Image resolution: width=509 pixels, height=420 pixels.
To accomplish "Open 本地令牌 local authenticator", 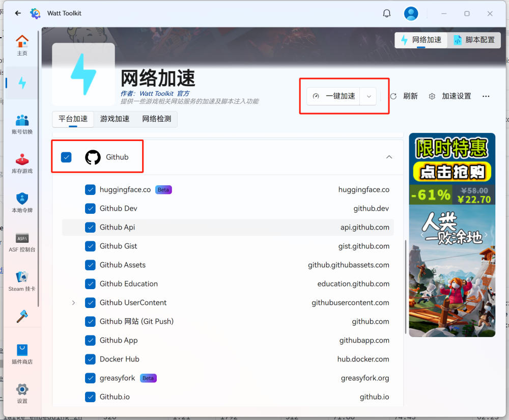I will (22, 203).
